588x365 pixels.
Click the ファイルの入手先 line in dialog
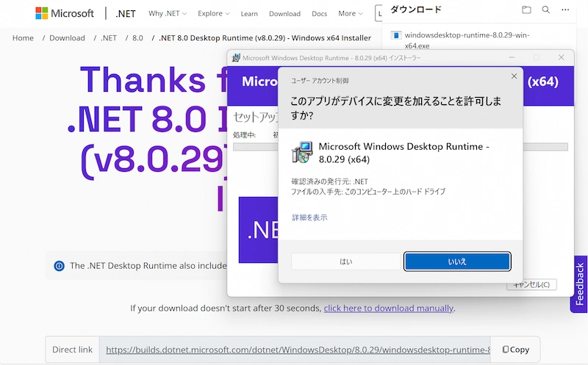368,192
